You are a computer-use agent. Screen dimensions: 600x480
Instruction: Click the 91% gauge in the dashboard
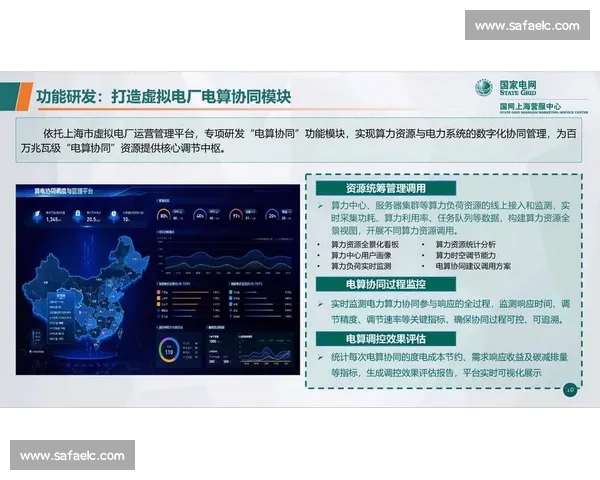coord(236,216)
